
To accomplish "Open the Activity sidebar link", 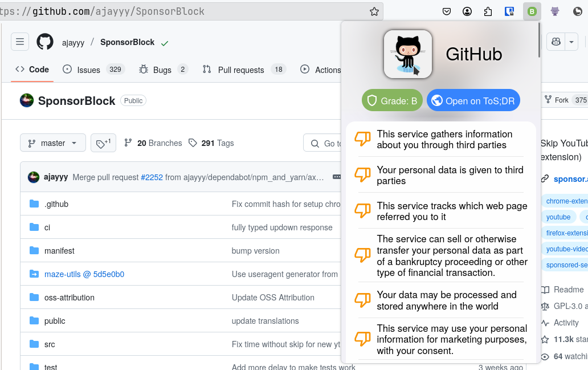I will click(x=560, y=323).
